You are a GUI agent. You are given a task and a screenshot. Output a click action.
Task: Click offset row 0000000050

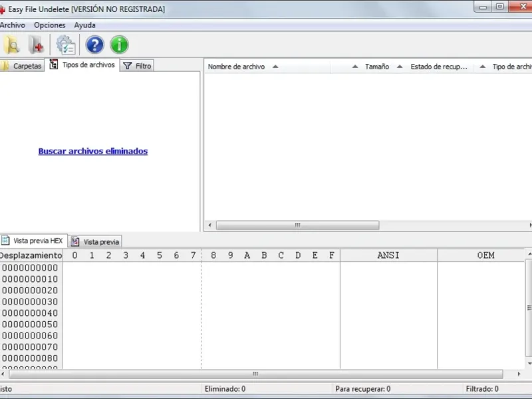click(x=30, y=325)
